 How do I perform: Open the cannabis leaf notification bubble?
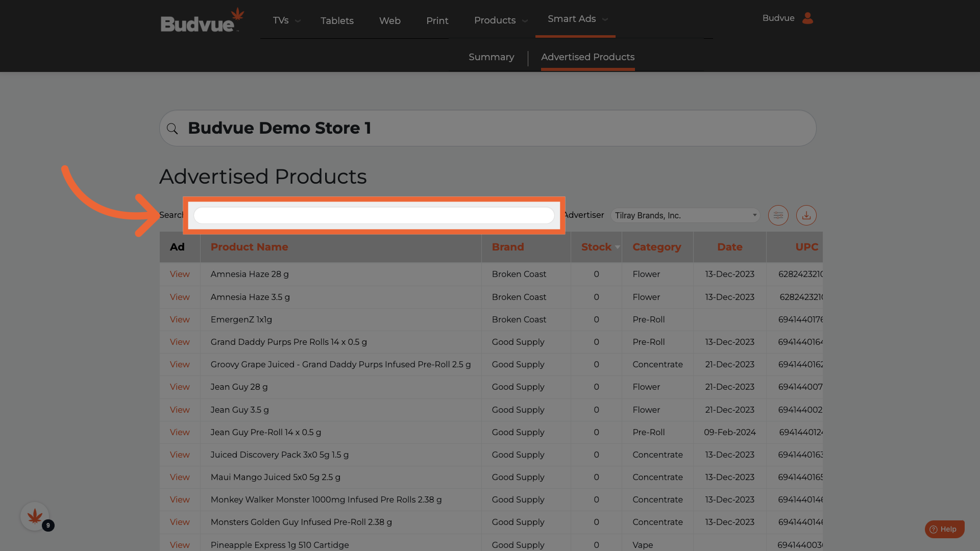coord(35,516)
